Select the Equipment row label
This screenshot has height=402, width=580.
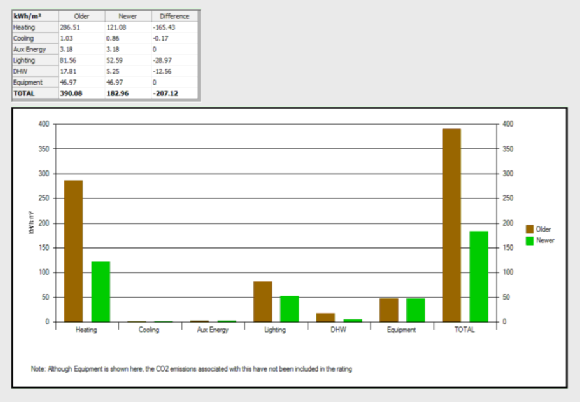35,82
